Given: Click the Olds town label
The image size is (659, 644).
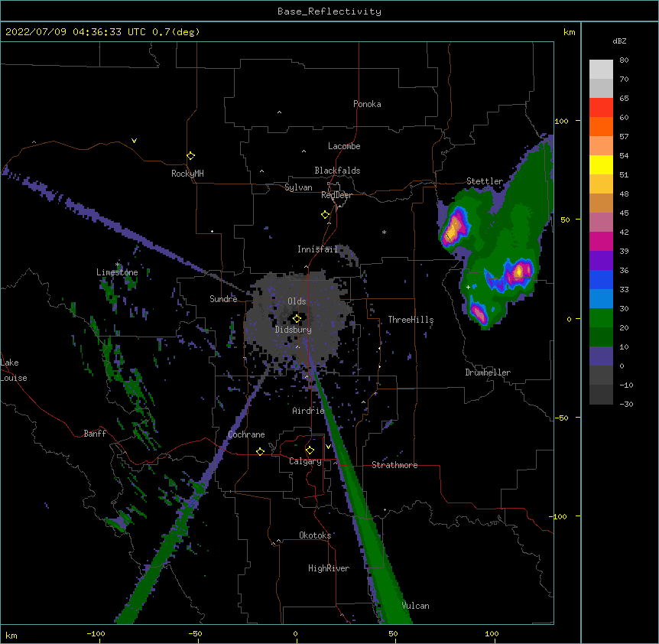Looking at the screenshot, I should [x=297, y=301].
